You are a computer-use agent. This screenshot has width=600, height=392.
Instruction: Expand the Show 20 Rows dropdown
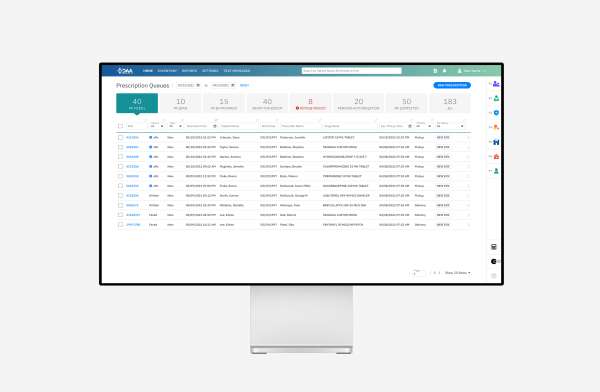pos(458,273)
